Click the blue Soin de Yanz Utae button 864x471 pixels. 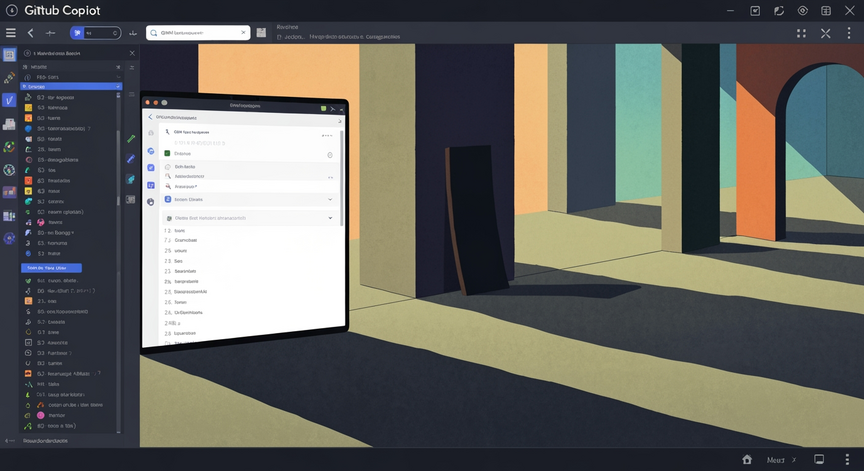51,268
